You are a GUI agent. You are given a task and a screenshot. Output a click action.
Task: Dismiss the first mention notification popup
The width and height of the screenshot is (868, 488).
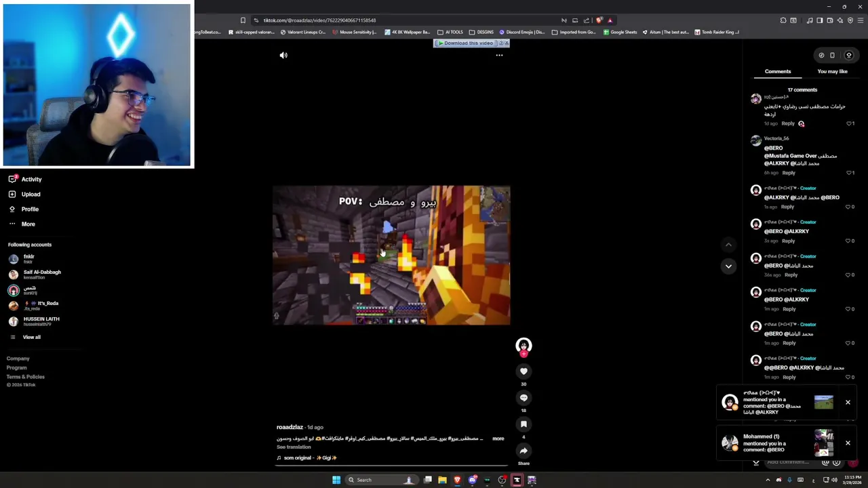click(x=848, y=403)
